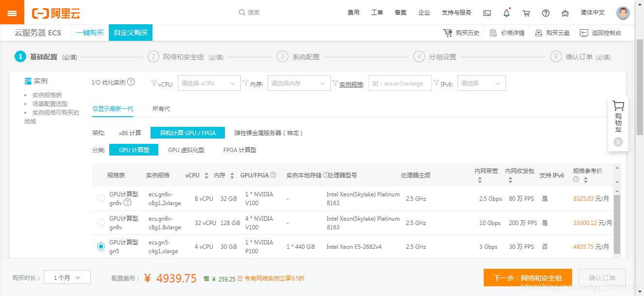The height and width of the screenshot is (296, 644).
Task: Click the filter funnel icon next to 内存
Action: pyautogui.click(x=246, y=83)
